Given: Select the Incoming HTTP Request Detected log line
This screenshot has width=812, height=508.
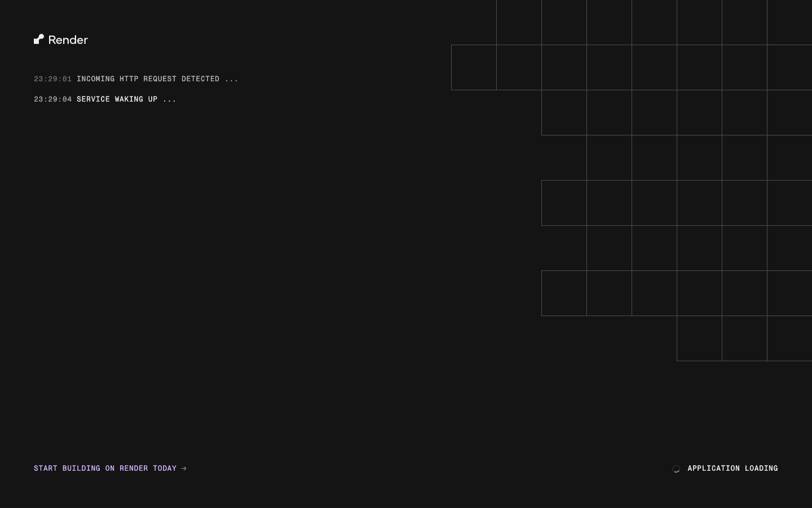Looking at the screenshot, I should [x=136, y=79].
